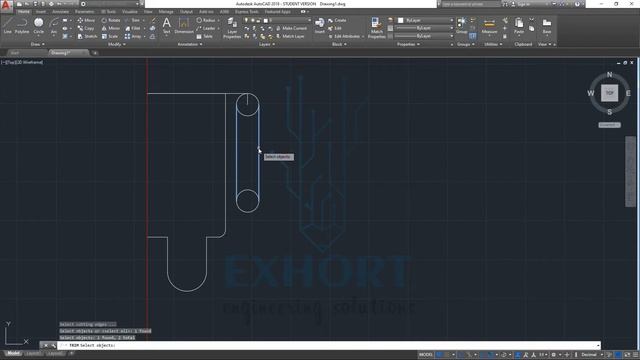
Task: Click the Erase tool icon
Action: point(153,20)
